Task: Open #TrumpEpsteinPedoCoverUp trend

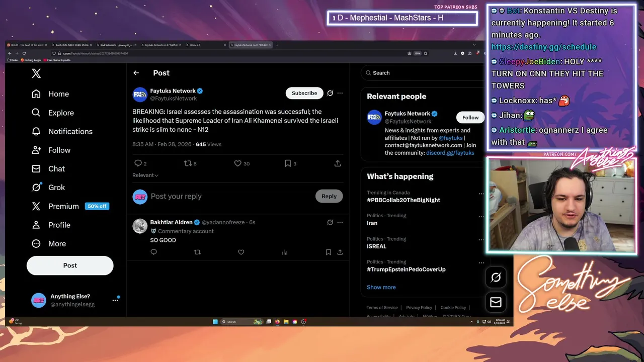Action: [x=406, y=269]
